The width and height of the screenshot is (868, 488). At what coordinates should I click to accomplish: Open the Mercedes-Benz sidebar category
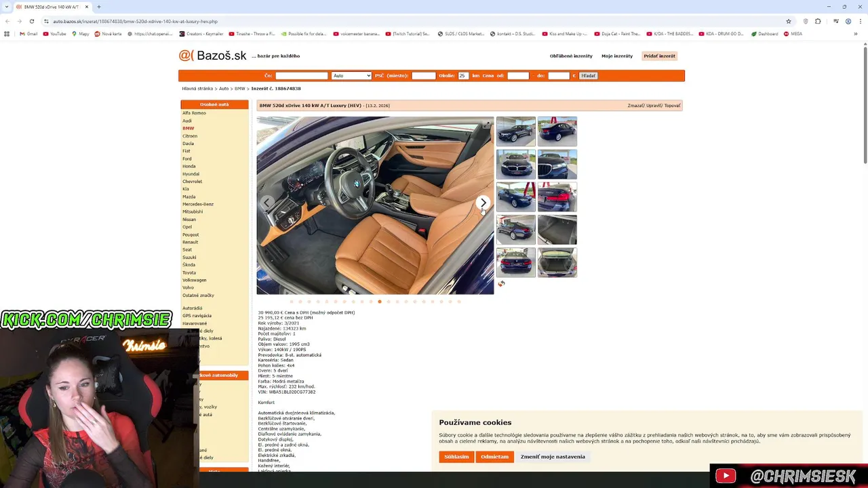198,204
